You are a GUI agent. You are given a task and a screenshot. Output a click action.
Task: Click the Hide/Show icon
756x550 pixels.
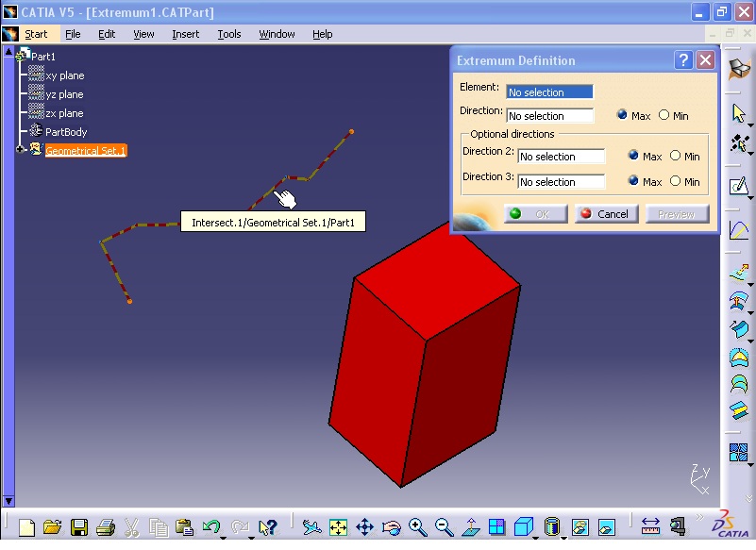tap(580, 527)
